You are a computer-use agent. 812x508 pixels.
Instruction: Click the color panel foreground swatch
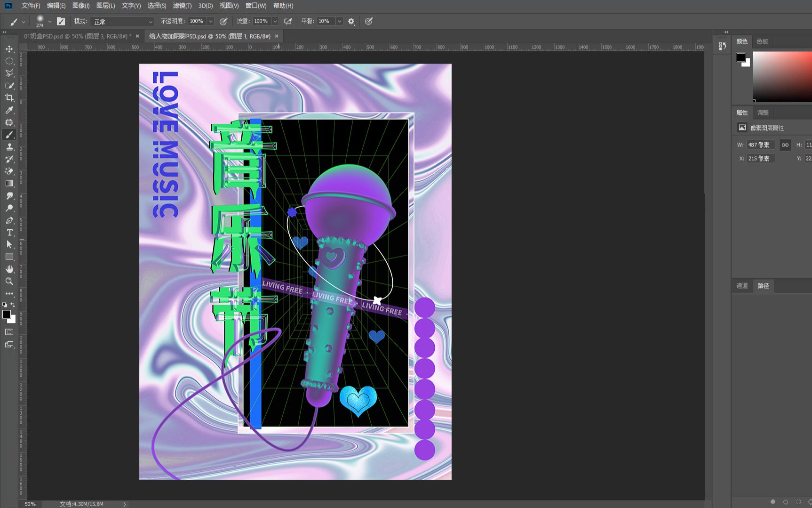click(x=741, y=58)
